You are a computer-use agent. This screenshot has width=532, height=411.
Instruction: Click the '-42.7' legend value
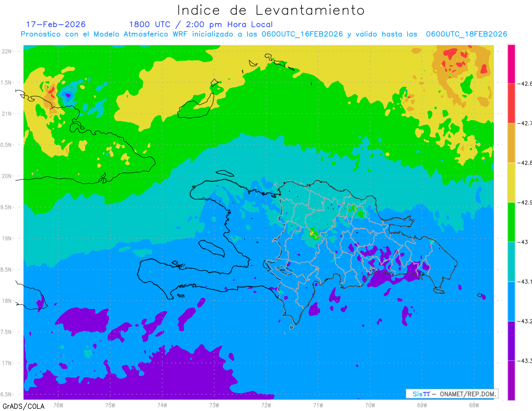[x=525, y=123]
